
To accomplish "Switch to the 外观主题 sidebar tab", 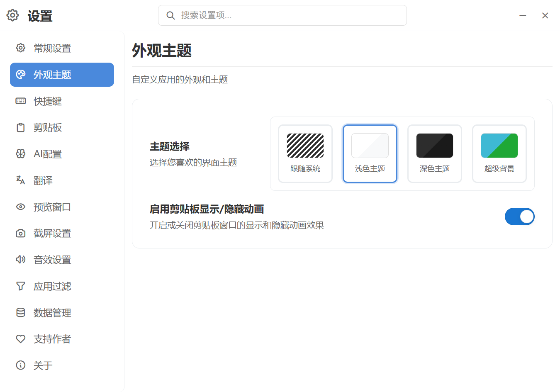I will pos(62,75).
